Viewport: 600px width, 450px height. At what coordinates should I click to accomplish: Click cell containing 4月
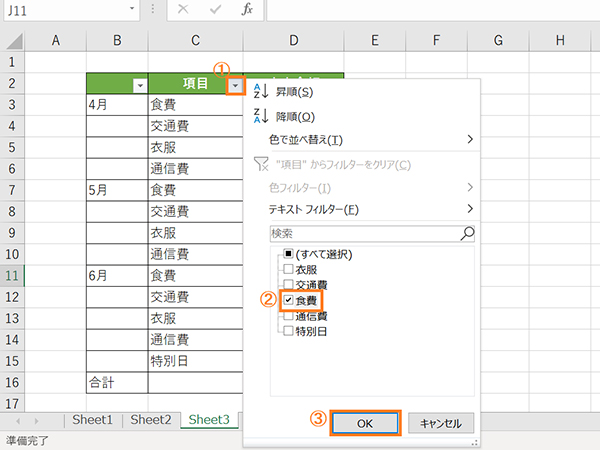pos(117,104)
